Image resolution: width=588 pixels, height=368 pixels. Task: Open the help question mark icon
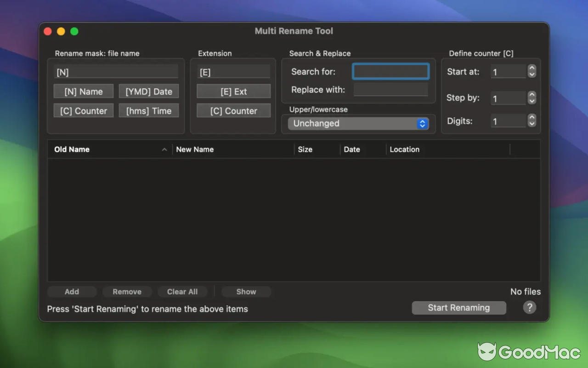[x=529, y=307]
